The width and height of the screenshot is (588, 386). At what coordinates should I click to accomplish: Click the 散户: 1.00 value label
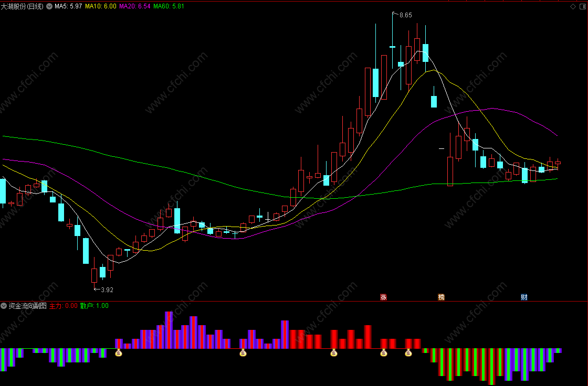coord(94,306)
